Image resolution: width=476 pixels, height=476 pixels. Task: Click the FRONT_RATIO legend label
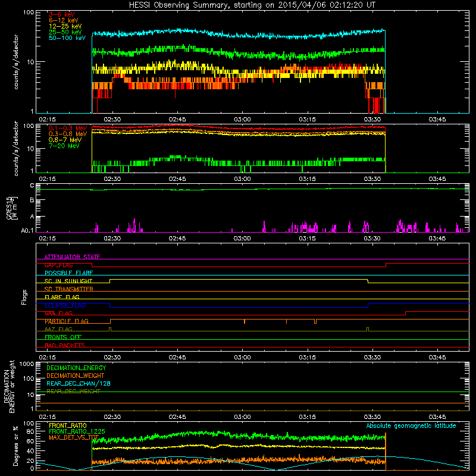68,425
